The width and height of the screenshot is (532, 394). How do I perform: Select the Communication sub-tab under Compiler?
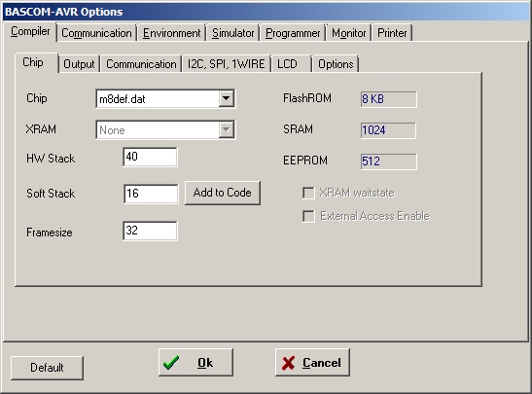tap(141, 64)
